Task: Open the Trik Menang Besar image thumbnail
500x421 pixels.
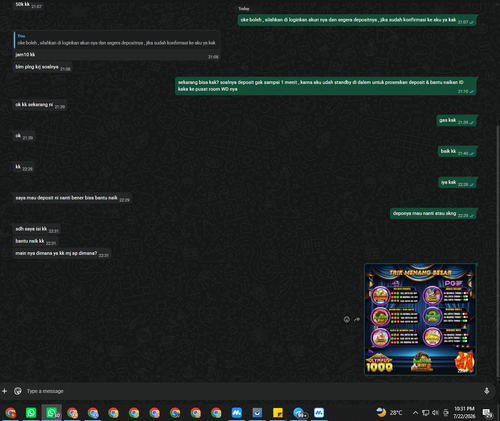Action: click(x=420, y=319)
